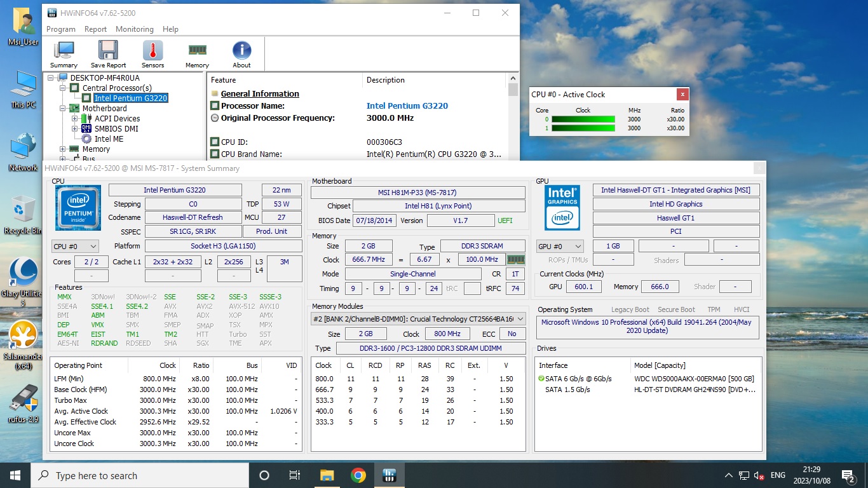Select Intel ME in the tree

pyautogui.click(x=109, y=139)
